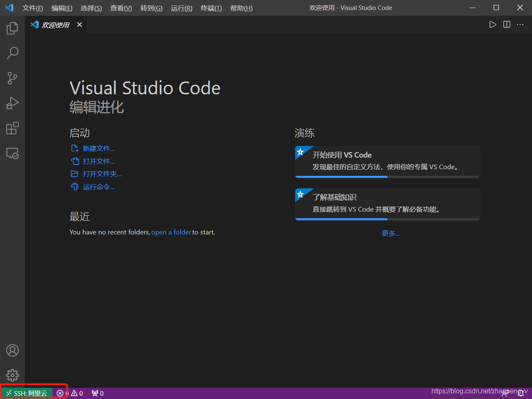532x399 pixels.
Task: Open the editor More Actions ellipsis
Action: (x=520, y=25)
